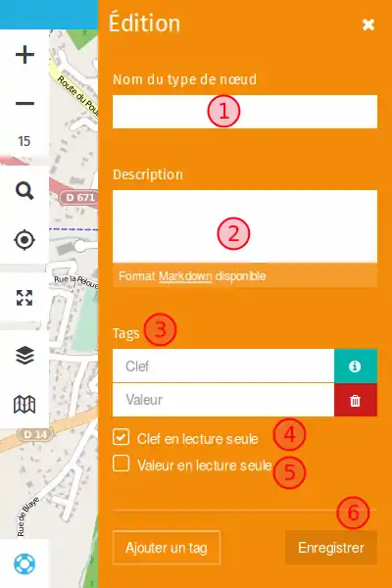Screen dimensions: 392x588
Task: Uncheck Clef en lecture seule
Action: 121,437
